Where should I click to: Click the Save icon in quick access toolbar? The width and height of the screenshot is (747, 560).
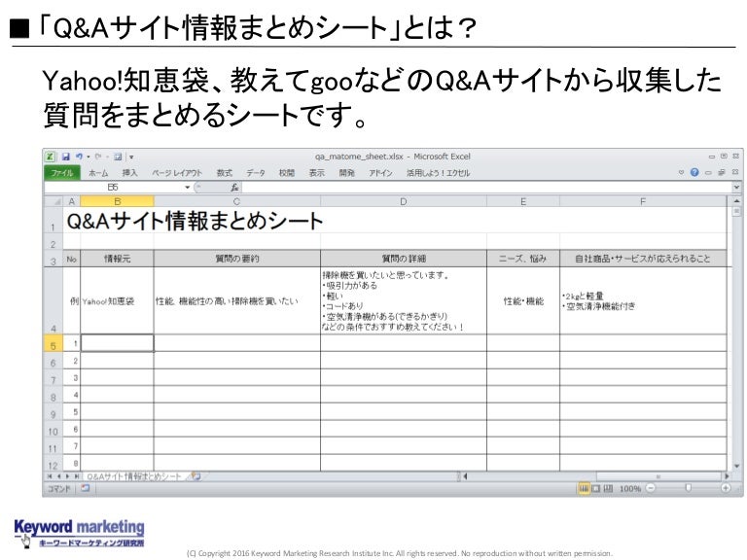pos(66,157)
